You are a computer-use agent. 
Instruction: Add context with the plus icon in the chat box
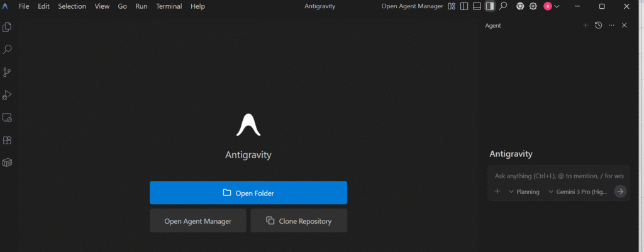[497, 192]
